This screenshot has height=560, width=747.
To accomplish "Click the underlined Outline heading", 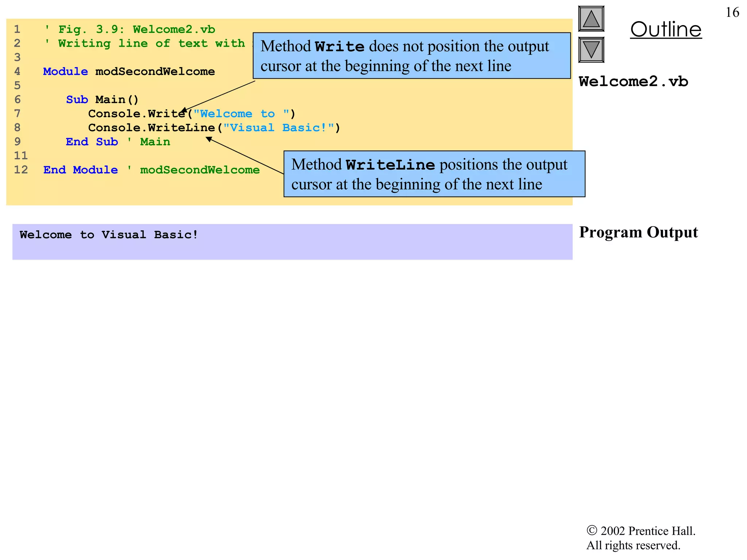I will pyautogui.click(x=666, y=29).
